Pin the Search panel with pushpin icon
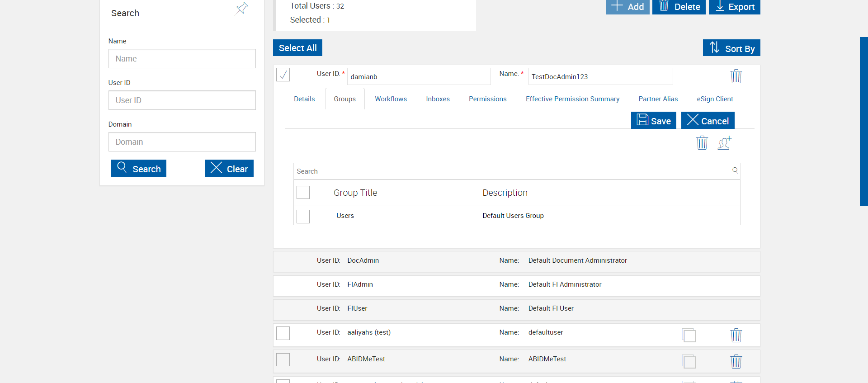Image resolution: width=868 pixels, height=383 pixels. [242, 8]
